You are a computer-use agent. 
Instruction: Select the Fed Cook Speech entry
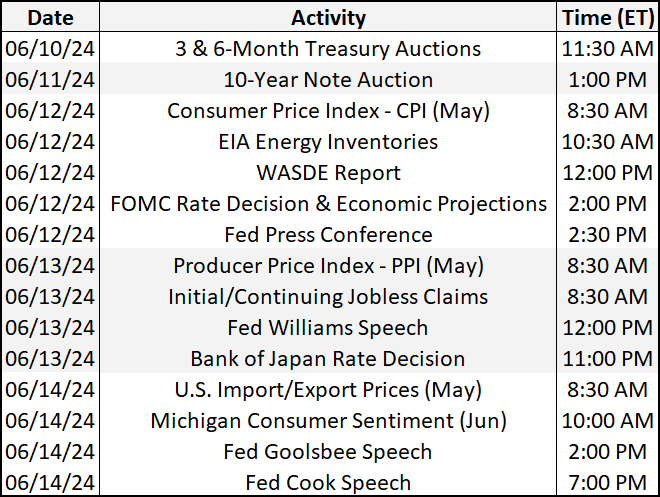coord(328,482)
